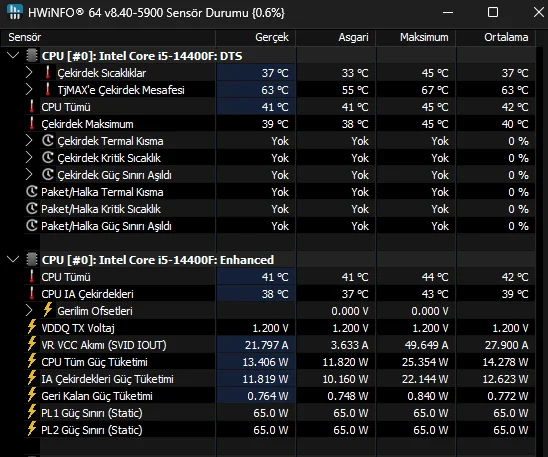Click the HWiNFO app icon in title bar
Screen dimensions: 548x457
pos(15,12)
